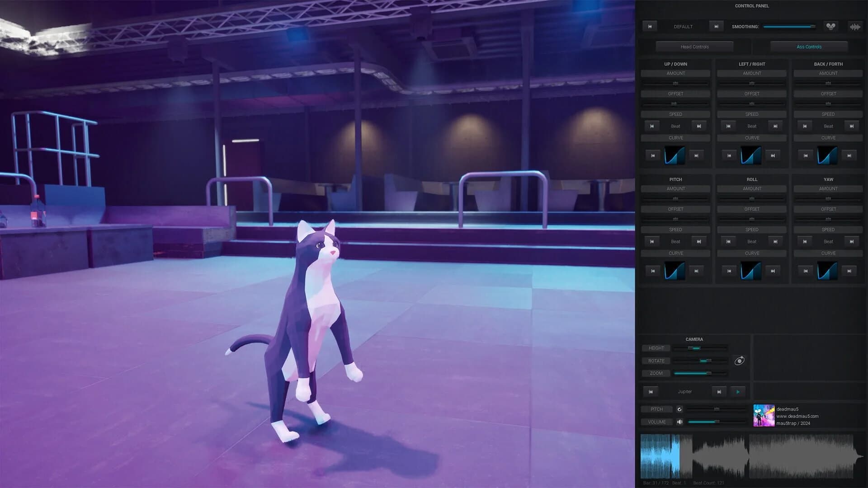Image resolution: width=868 pixels, height=488 pixels.
Task: Mute audio via the Volume speaker icon
Action: click(x=681, y=422)
